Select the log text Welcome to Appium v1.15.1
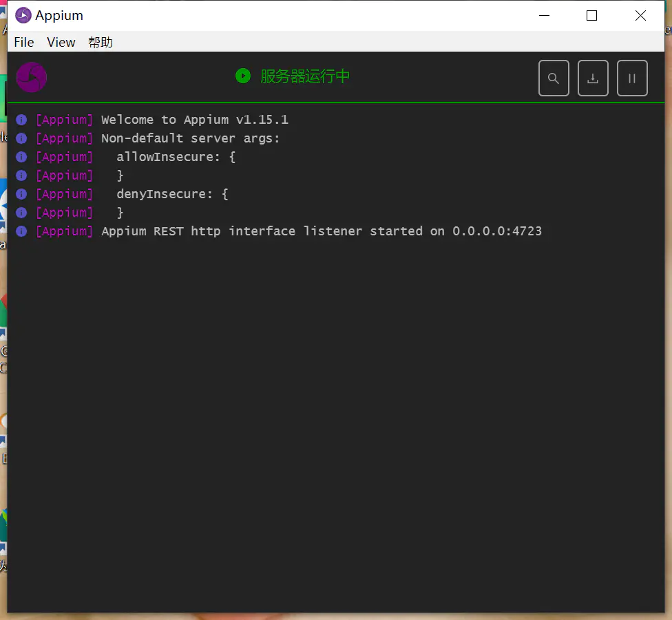The height and width of the screenshot is (620, 672). (x=195, y=120)
